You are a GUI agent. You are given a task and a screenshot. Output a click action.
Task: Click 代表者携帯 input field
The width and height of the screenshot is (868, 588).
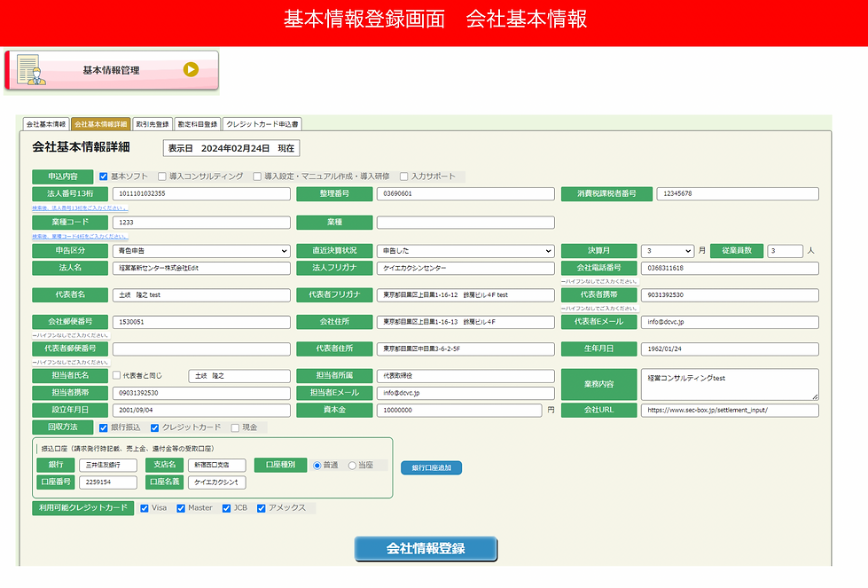coord(731,295)
